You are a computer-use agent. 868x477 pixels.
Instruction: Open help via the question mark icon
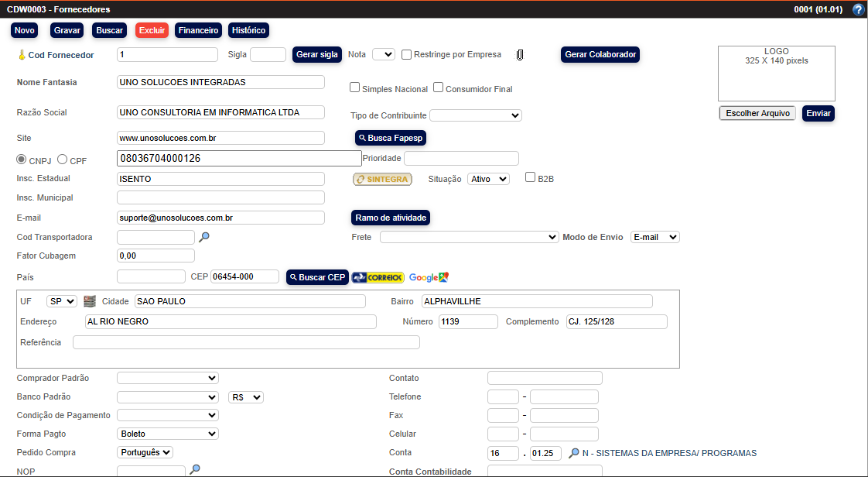pos(857,9)
